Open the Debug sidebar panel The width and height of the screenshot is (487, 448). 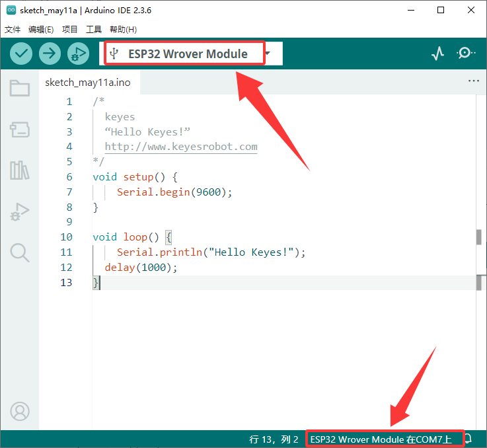click(20, 212)
